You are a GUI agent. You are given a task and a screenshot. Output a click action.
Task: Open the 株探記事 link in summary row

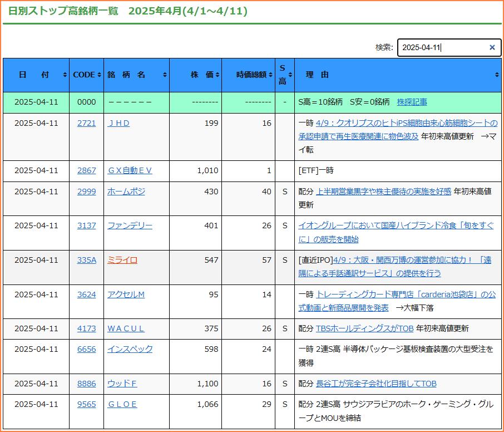[x=412, y=102]
